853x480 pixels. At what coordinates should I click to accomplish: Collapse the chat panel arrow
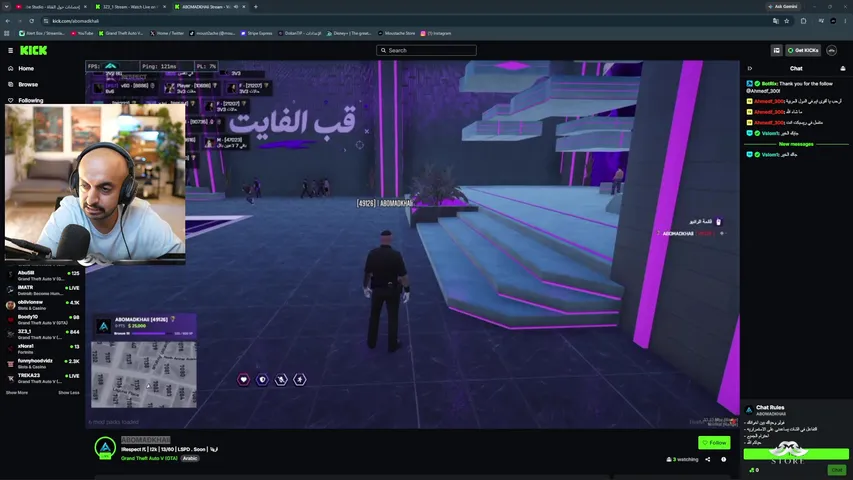(x=750, y=69)
